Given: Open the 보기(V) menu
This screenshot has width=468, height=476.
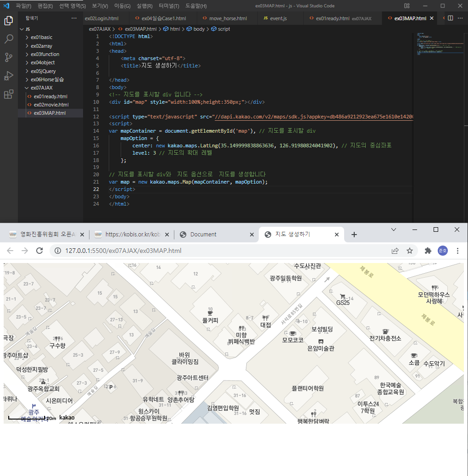Looking at the screenshot, I should (x=100, y=6).
